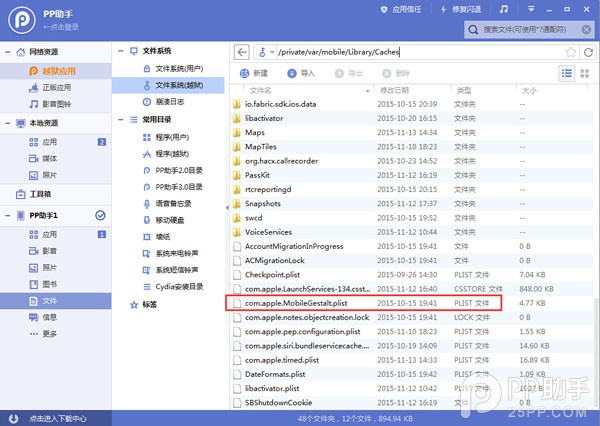Click the path address field
Image resolution: width=600 pixels, height=426 pixels.
(420, 52)
